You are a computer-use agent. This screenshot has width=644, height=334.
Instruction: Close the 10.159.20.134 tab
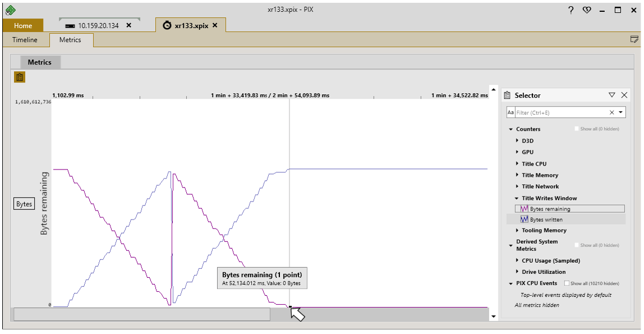(x=129, y=25)
